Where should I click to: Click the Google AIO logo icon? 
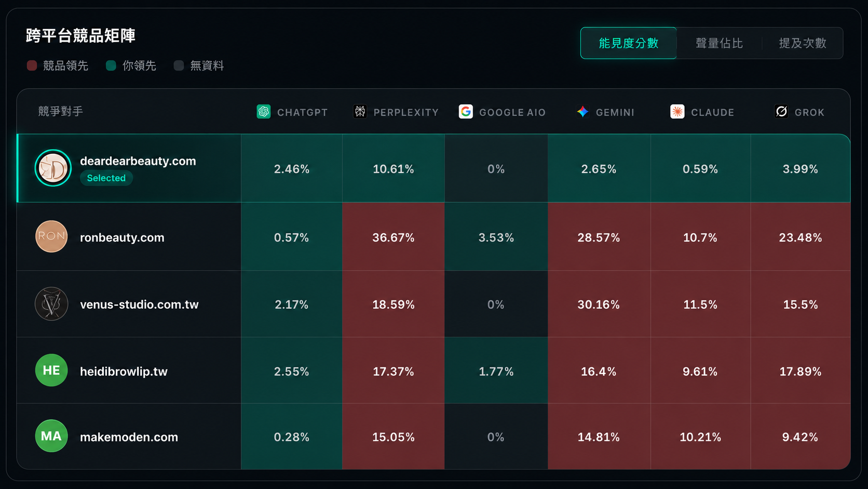(x=466, y=112)
